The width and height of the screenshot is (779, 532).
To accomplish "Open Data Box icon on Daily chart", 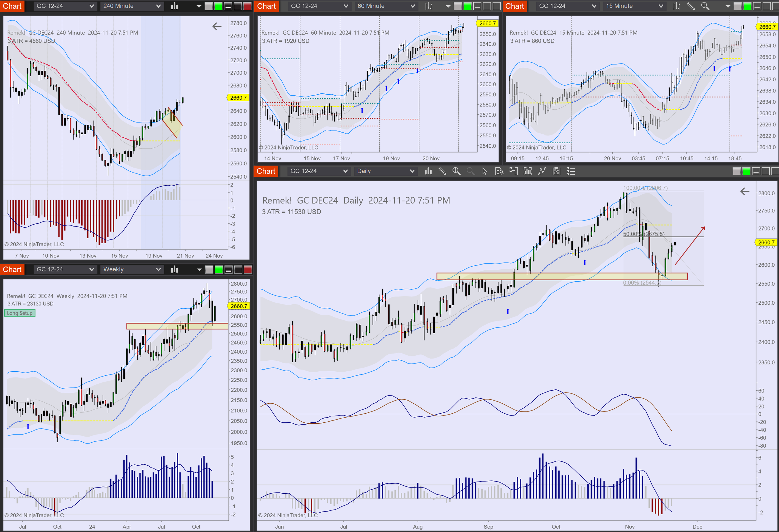I will [x=499, y=172].
